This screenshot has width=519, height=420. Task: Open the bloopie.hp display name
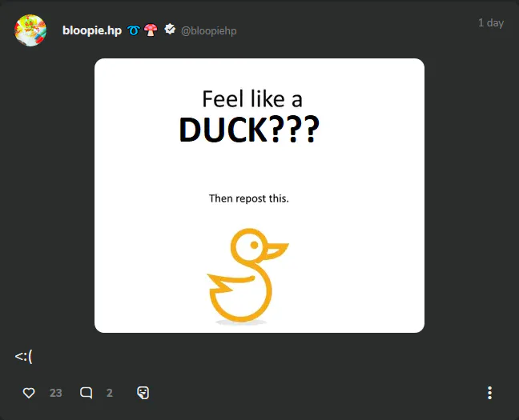[92, 30]
